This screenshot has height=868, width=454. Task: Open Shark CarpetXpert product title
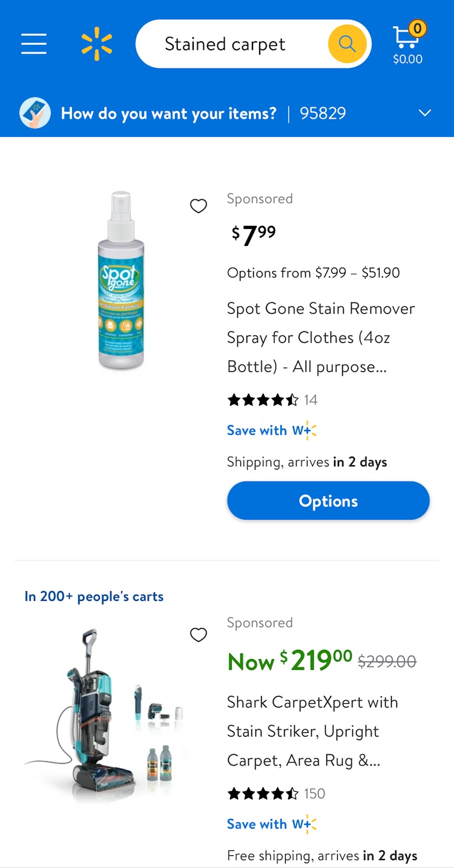click(312, 731)
